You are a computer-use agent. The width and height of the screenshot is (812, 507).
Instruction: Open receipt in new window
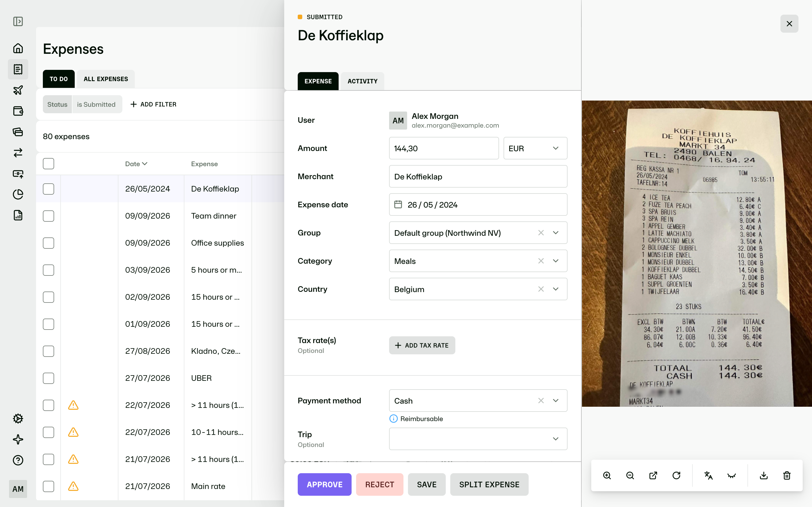click(x=653, y=475)
